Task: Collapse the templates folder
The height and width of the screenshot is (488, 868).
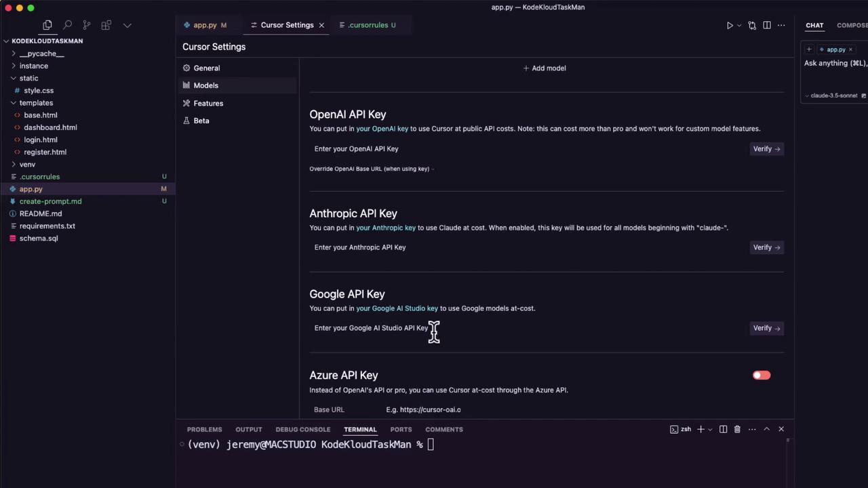Action: (x=14, y=103)
